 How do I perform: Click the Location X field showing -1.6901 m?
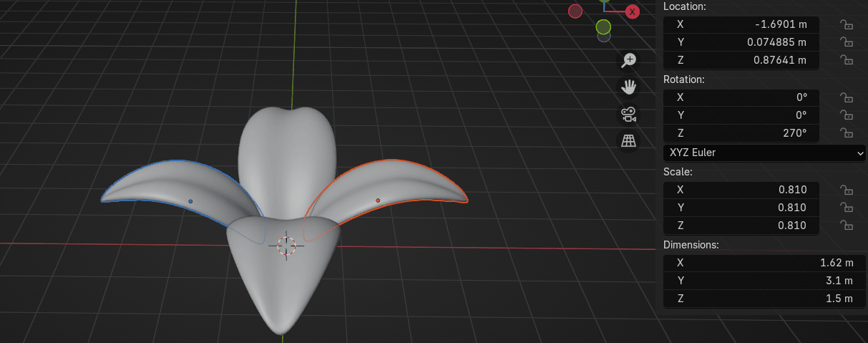pos(741,24)
